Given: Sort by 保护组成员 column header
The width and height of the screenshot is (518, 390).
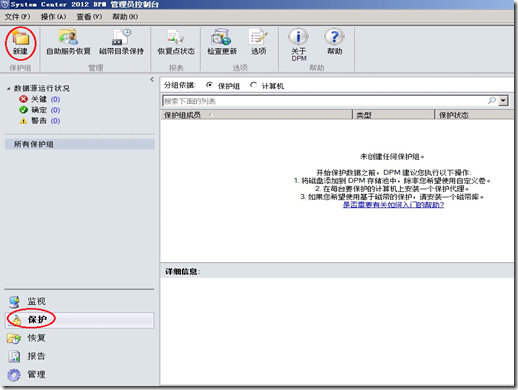Looking at the screenshot, I should pos(256,115).
